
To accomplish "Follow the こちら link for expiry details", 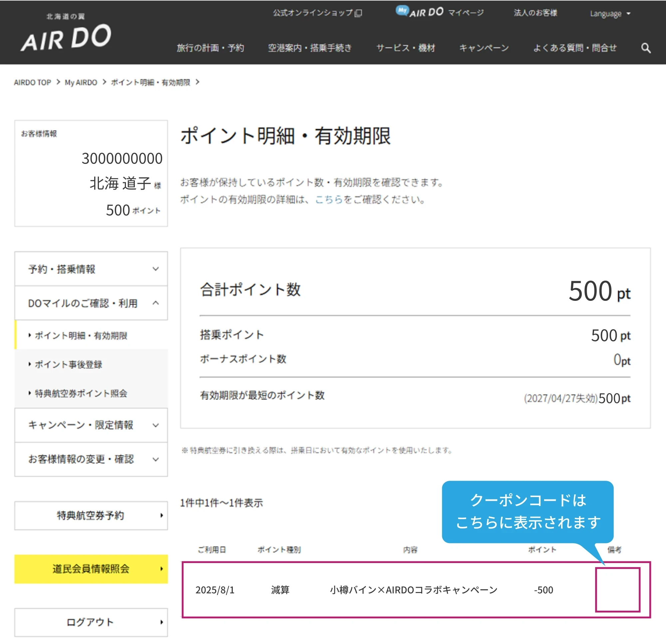I will click(x=329, y=199).
